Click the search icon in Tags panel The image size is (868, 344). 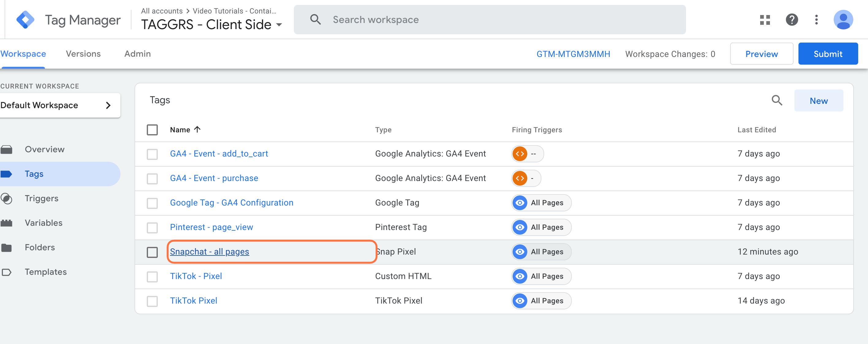(x=777, y=100)
